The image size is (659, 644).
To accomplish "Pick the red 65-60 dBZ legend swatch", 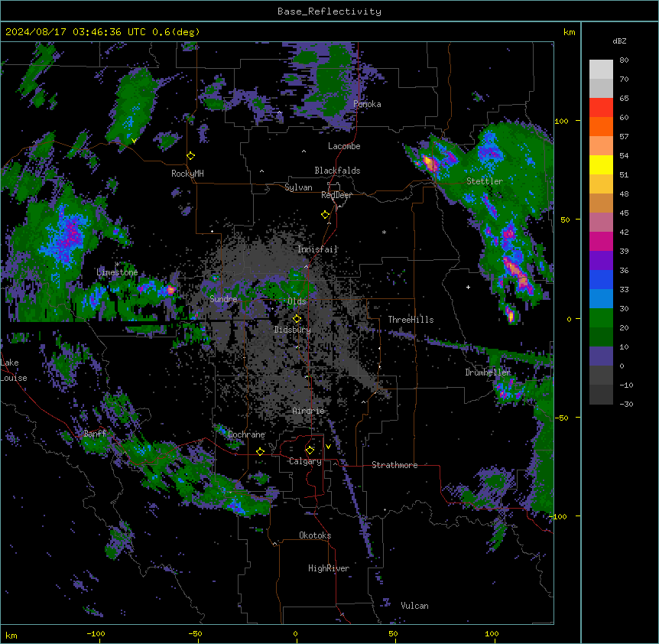I will click(601, 108).
